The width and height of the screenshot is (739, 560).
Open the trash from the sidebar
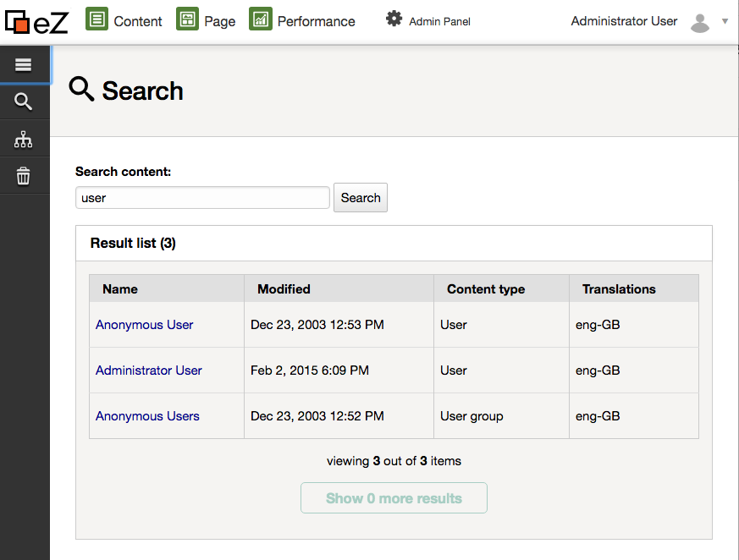pos(23,176)
